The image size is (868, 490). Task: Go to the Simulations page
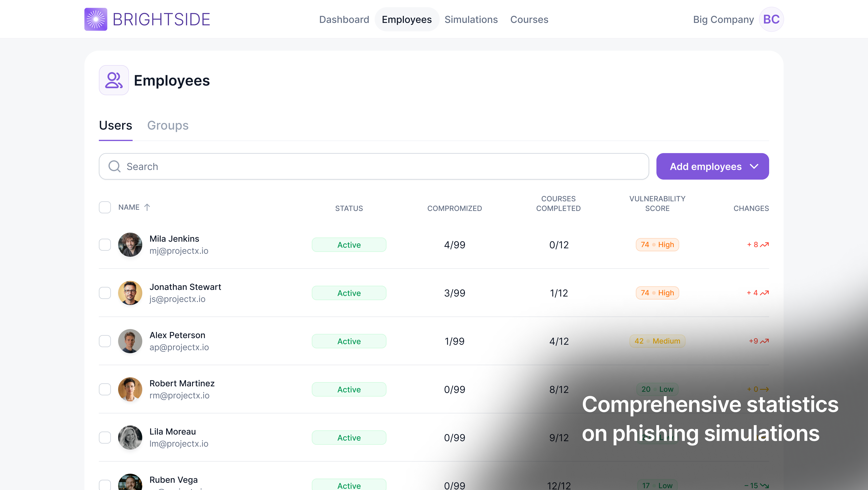click(x=471, y=19)
